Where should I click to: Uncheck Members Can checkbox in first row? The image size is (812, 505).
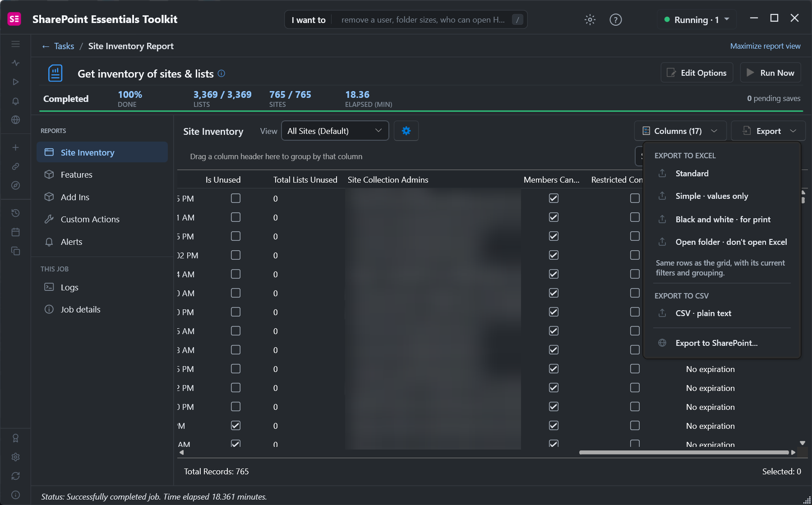point(554,198)
